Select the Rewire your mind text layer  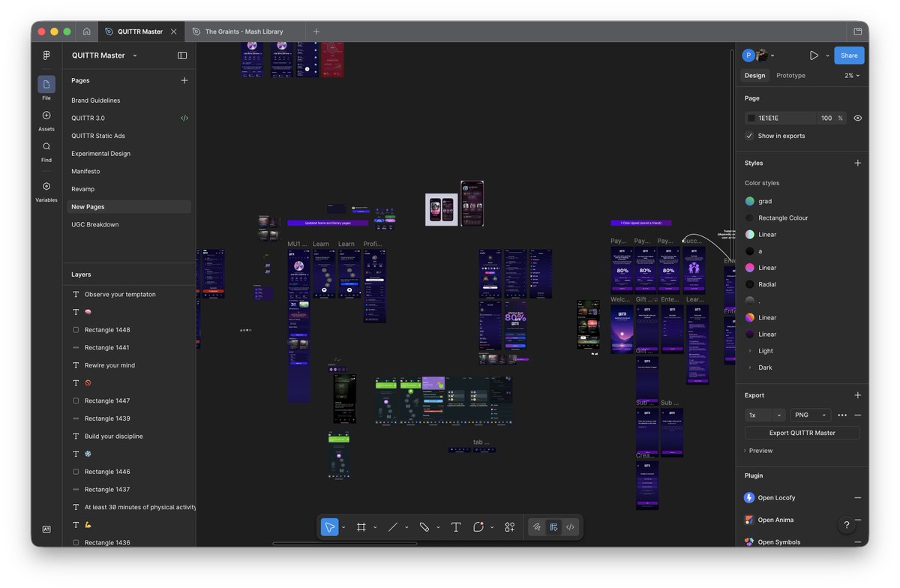click(109, 365)
